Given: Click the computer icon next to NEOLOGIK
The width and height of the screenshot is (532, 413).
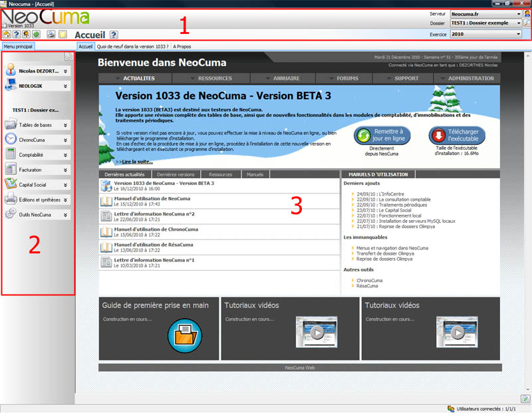Looking at the screenshot, I should pyautogui.click(x=11, y=85).
